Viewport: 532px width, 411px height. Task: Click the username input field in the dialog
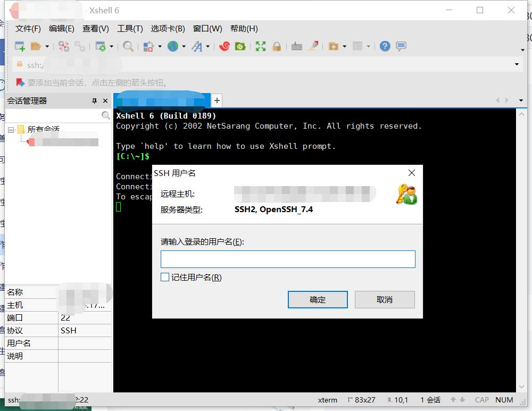click(x=287, y=259)
